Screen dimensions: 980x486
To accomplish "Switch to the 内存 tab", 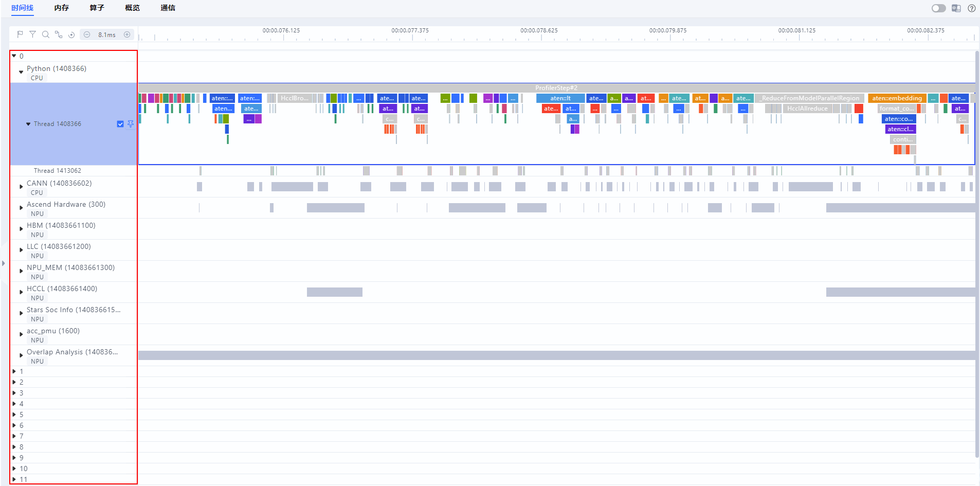I will coord(62,8).
